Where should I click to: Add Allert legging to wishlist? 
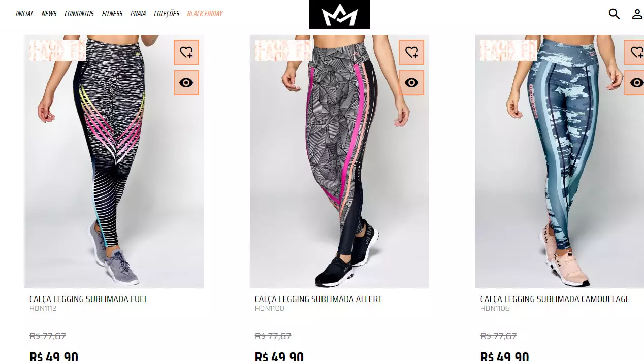tap(411, 52)
